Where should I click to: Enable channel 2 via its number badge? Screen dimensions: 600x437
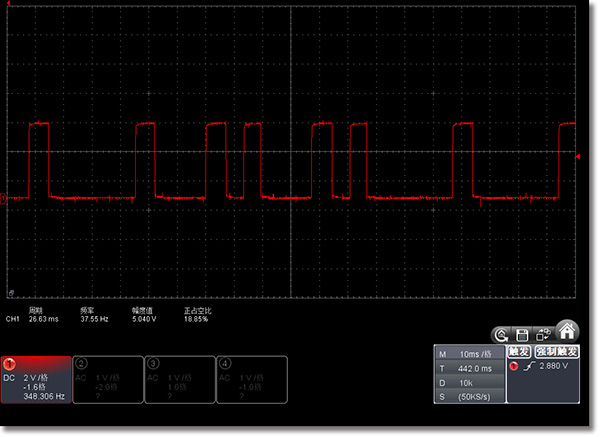(81, 365)
